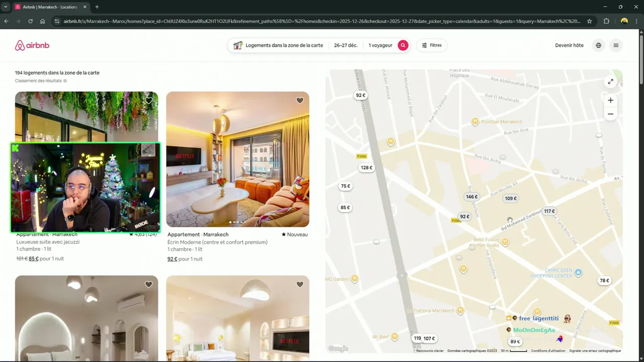Open the tab search dropdown arrow
644x362 pixels.
tap(6, 7)
